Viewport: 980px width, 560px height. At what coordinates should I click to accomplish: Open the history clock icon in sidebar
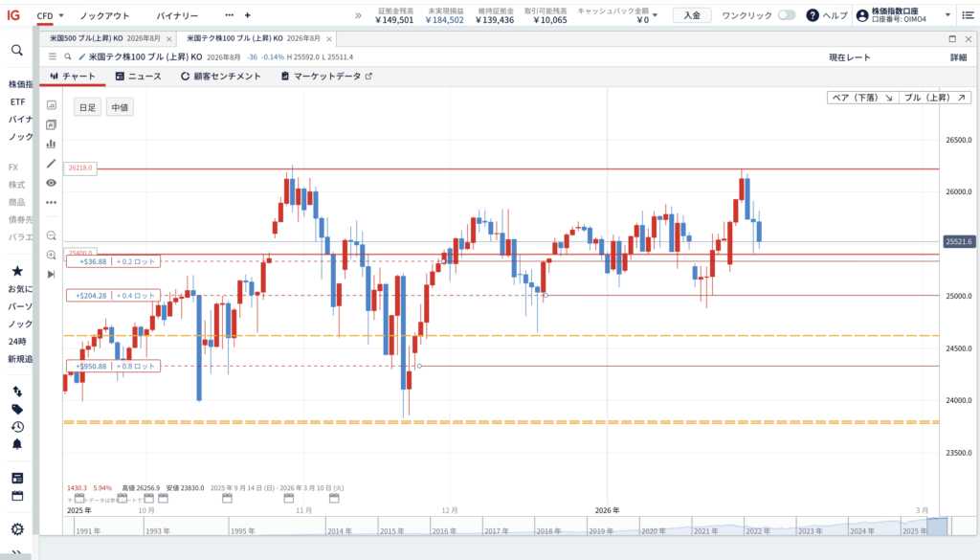[17, 427]
